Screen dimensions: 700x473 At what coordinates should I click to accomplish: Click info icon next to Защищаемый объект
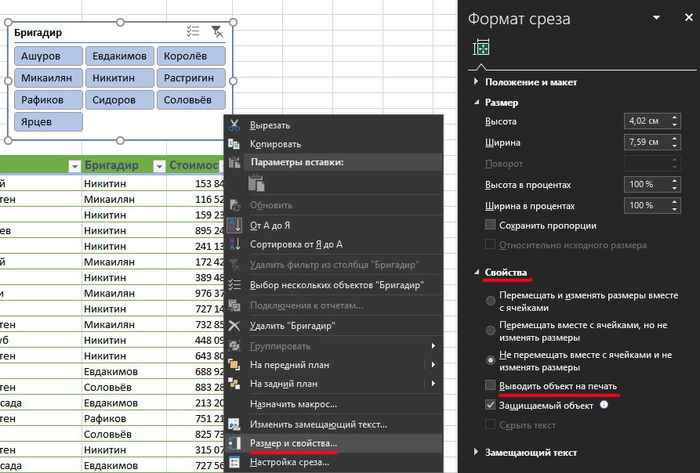(604, 405)
